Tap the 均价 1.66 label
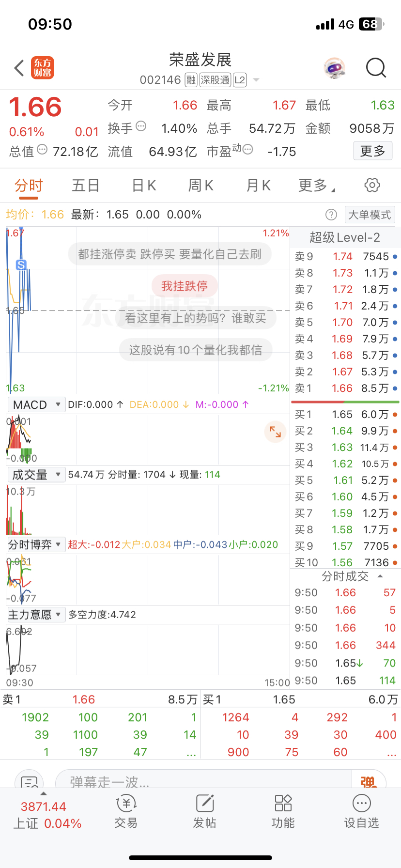401x868 pixels. 35,215
